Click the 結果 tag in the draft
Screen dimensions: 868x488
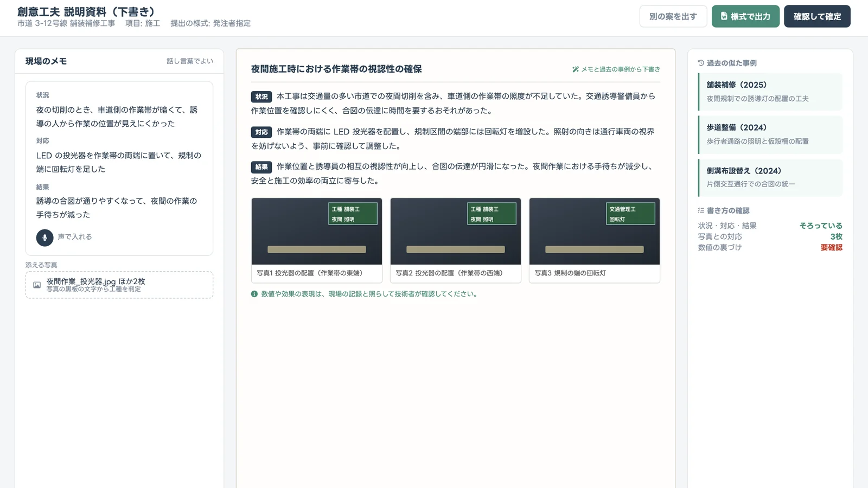click(x=261, y=166)
